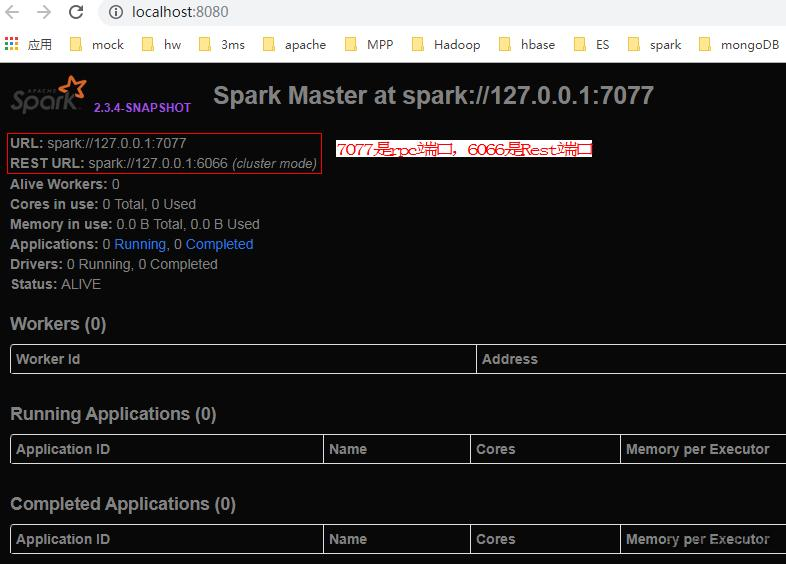786x564 pixels.
Task: Open the ES bookmark folder
Action: pyautogui.click(x=592, y=45)
